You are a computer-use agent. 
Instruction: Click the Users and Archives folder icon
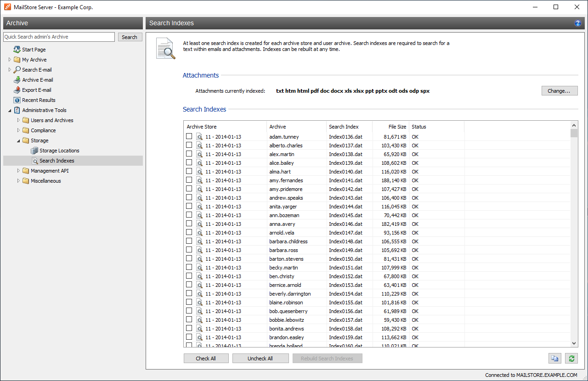pos(26,120)
